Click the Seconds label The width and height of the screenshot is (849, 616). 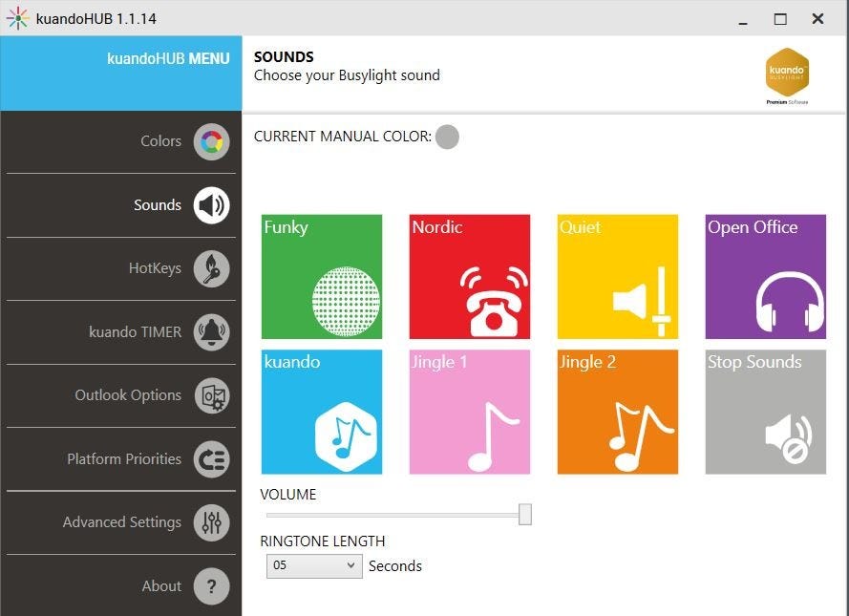(395, 566)
